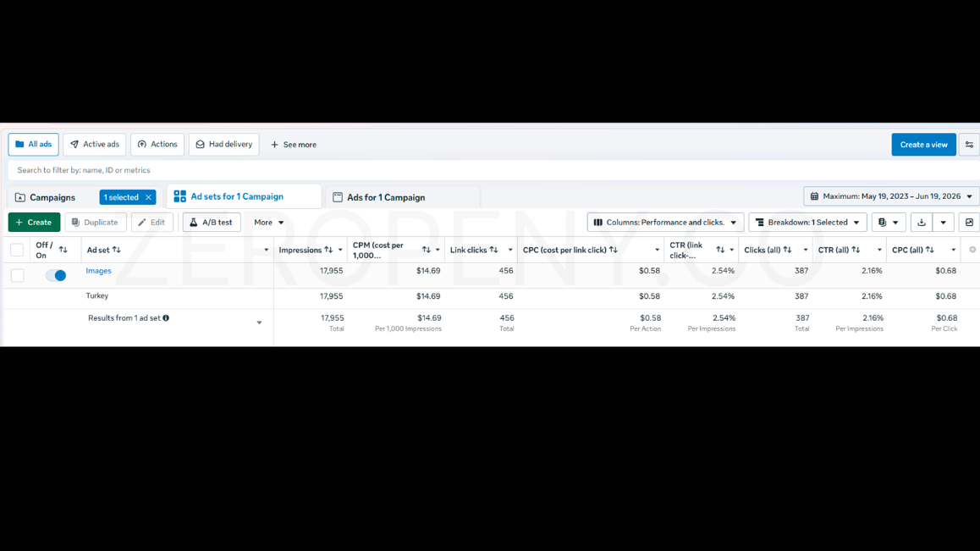Click the plus icon beside See more
980x551 pixels.
274,145
